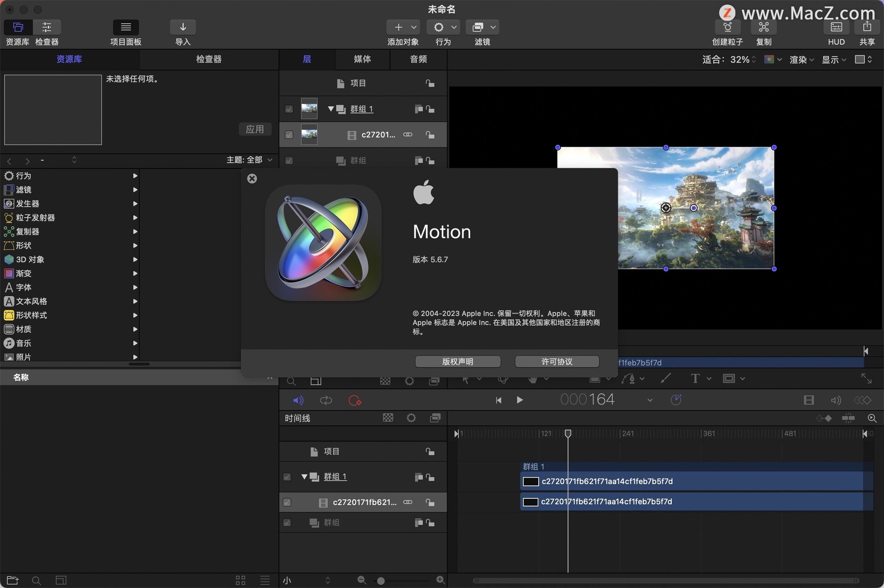Toggle audio playback speaker icon
884x588 pixels.
(x=298, y=400)
